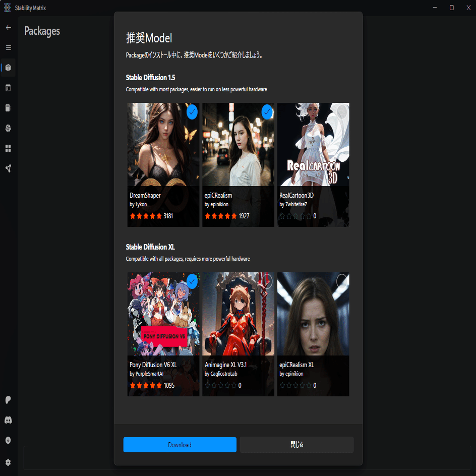Click the Stability Matrix logo in title bar
Screen dimensions: 476x476
(x=7, y=8)
